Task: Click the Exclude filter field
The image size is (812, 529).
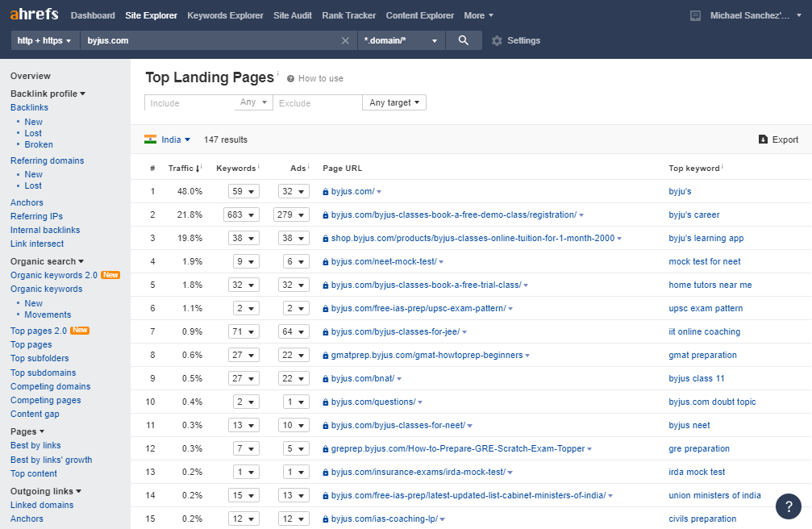Action: coord(318,102)
